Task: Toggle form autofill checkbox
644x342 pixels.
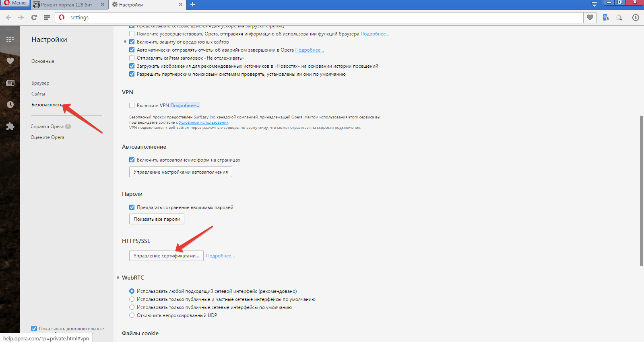Action: click(132, 160)
